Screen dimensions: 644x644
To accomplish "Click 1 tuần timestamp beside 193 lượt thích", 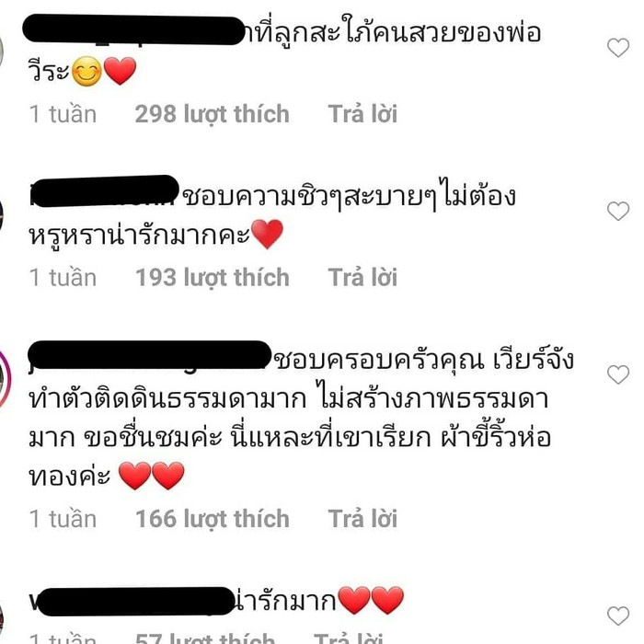I will (63, 277).
